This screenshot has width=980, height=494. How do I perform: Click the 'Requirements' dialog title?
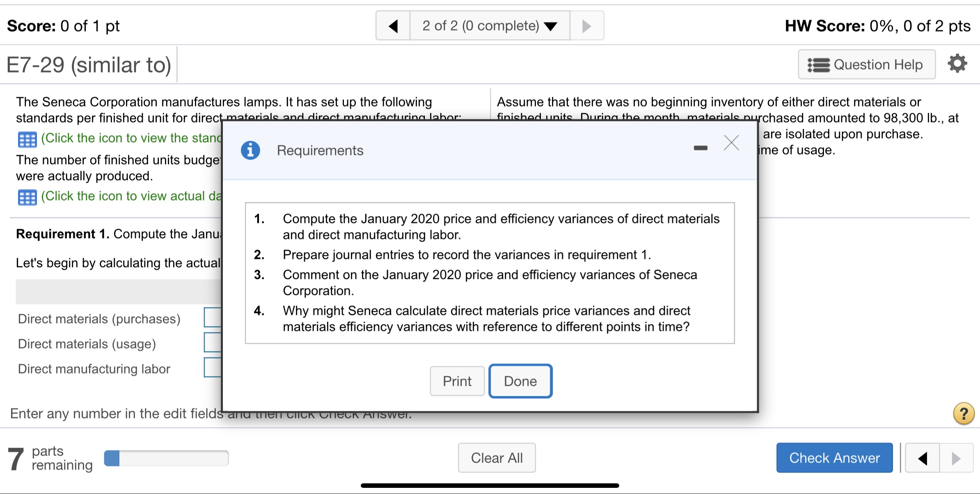[x=320, y=151]
